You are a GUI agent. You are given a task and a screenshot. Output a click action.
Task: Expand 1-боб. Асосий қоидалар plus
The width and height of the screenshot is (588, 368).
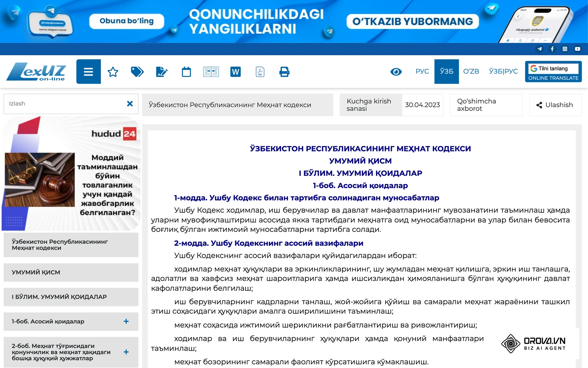[x=126, y=321]
